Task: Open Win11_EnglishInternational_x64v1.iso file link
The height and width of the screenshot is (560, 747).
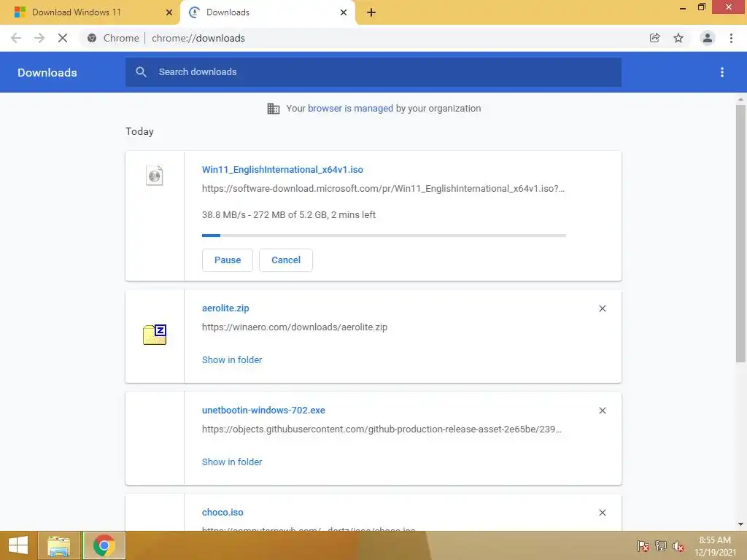Action: pos(282,169)
